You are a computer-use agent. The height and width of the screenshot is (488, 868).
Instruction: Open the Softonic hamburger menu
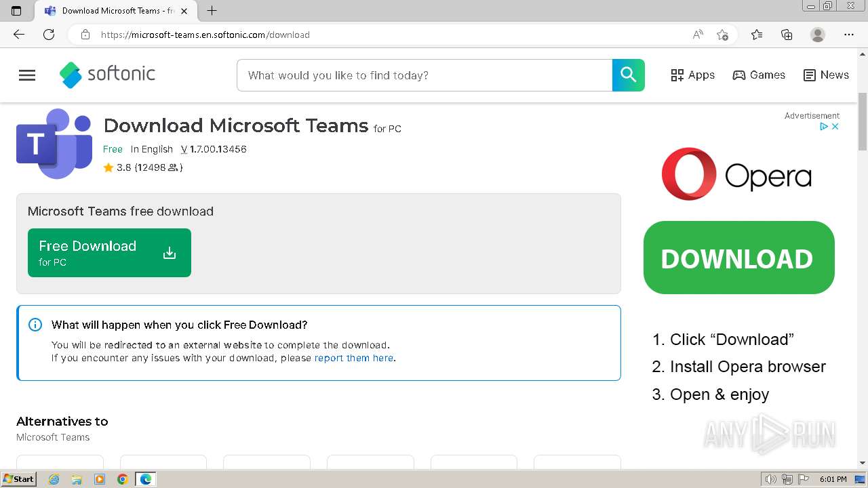click(x=27, y=75)
